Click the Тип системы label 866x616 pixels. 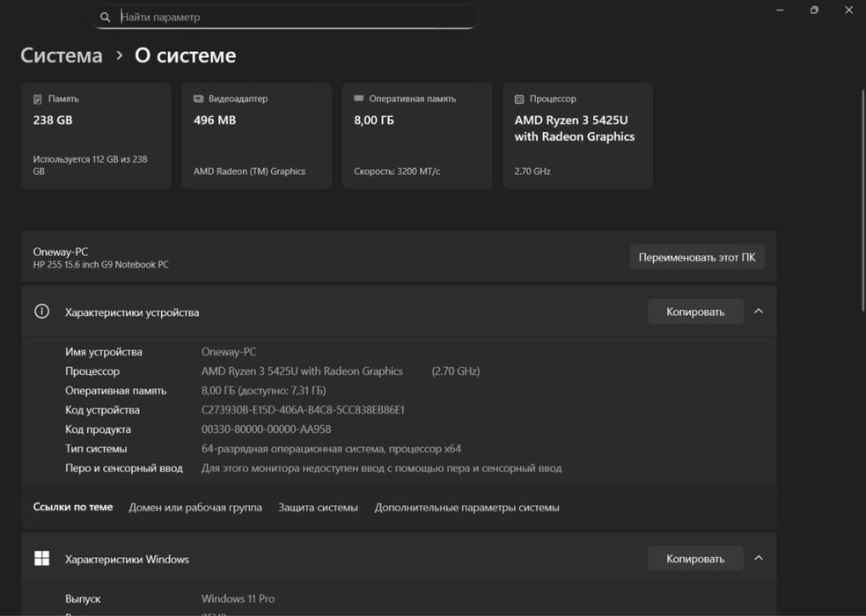pos(96,449)
